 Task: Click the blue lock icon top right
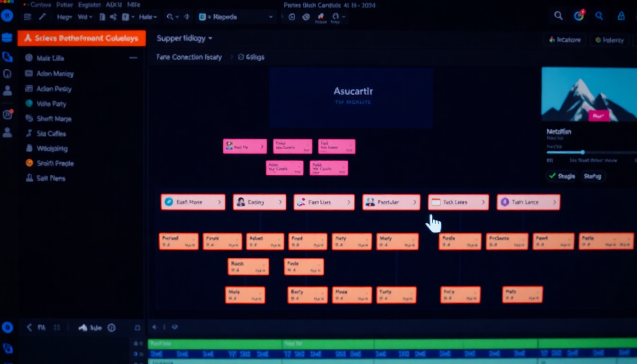click(x=621, y=16)
